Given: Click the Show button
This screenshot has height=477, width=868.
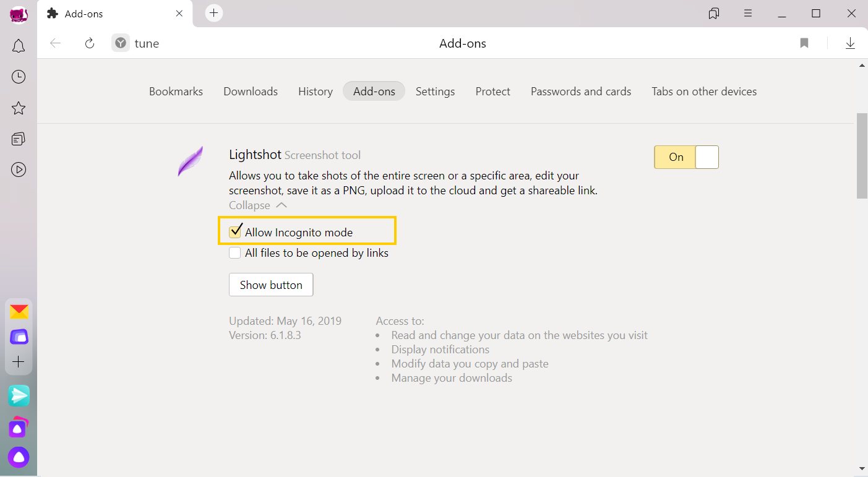Looking at the screenshot, I should pos(271,285).
